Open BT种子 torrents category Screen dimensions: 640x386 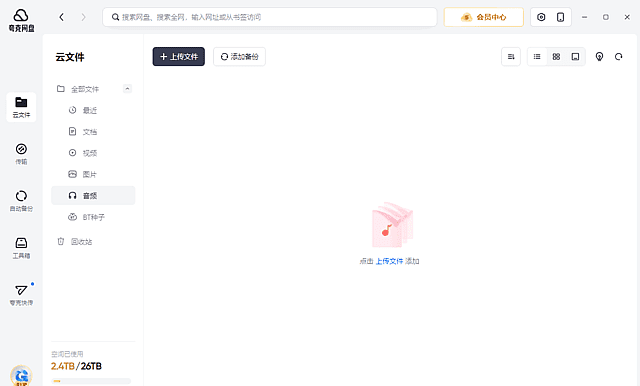pyautogui.click(x=93, y=217)
